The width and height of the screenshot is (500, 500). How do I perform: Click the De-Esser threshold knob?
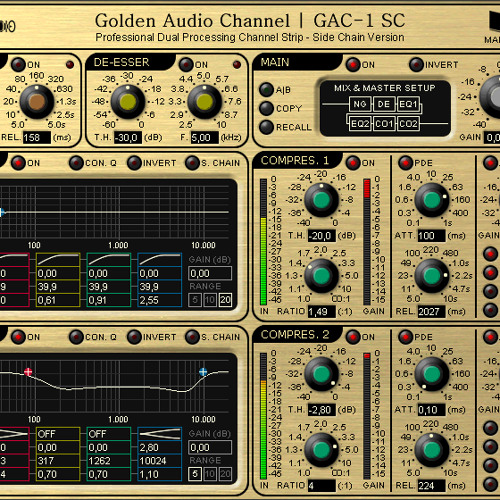point(128,102)
